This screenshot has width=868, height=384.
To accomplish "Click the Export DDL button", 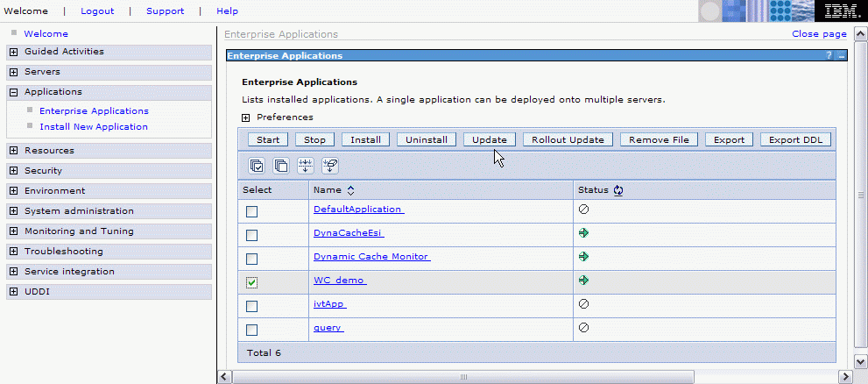I will [795, 139].
